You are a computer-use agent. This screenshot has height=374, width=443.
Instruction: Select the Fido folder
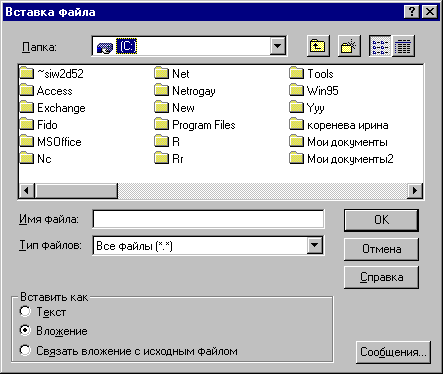click(x=39, y=125)
